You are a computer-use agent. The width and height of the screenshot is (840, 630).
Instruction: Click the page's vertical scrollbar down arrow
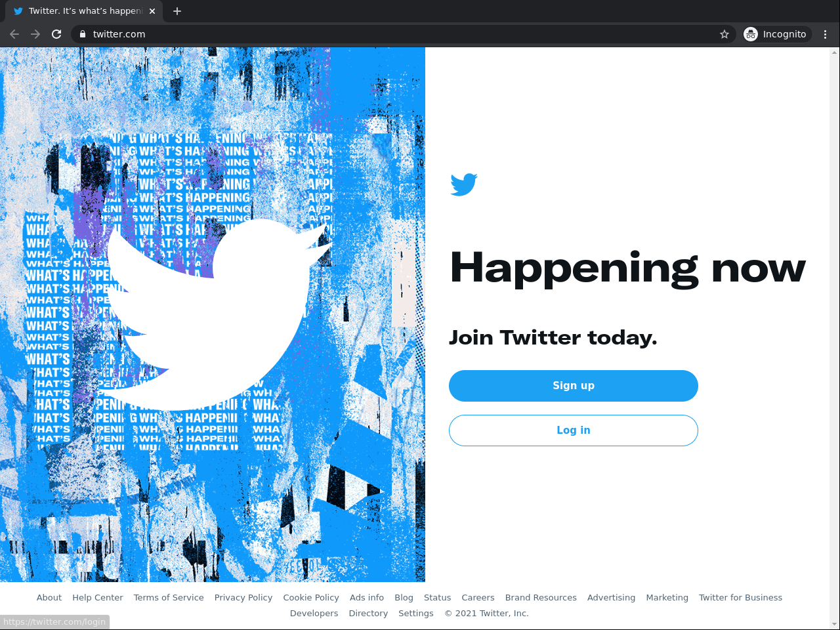[x=835, y=624]
